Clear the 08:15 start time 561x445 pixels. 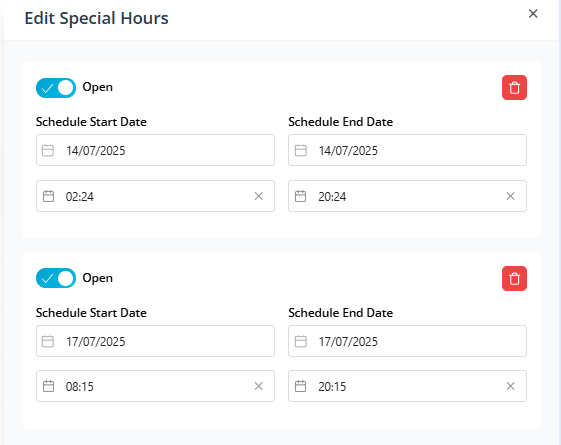tap(258, 386)
